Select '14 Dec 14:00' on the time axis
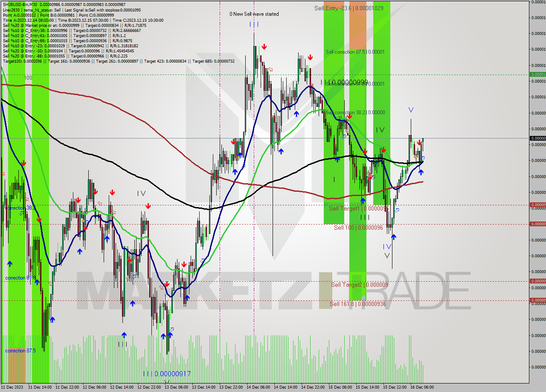 [285, 387]
